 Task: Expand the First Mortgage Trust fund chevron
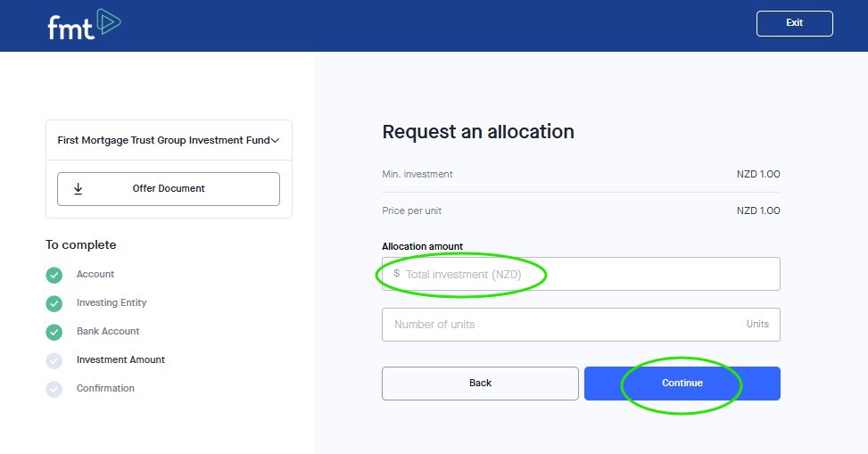click(x=275, y=140)
